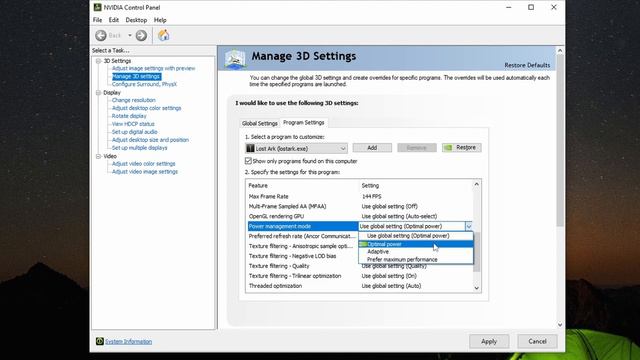Open Rotate display task

tap(129, 116)
